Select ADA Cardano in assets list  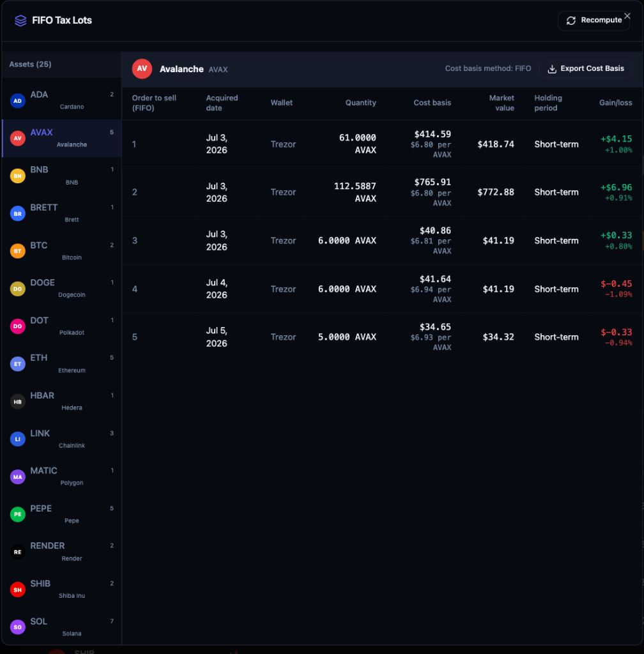click(62, 100)
